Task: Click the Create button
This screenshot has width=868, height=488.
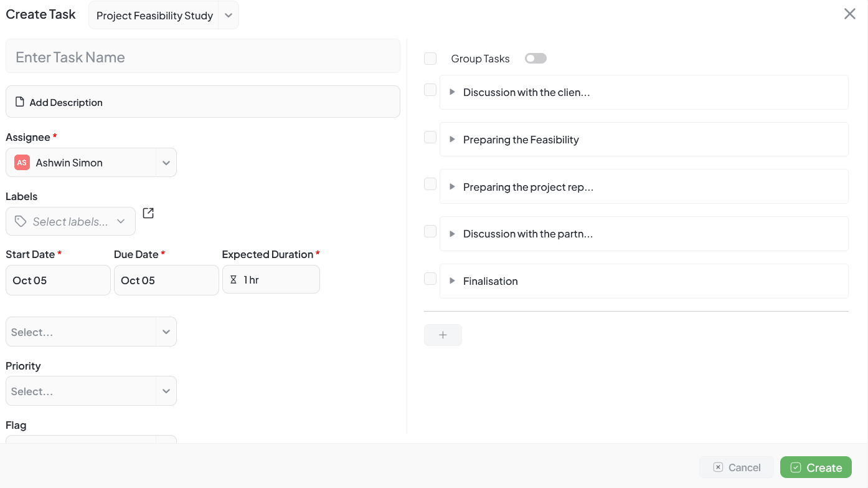Action: pos(816,467)
